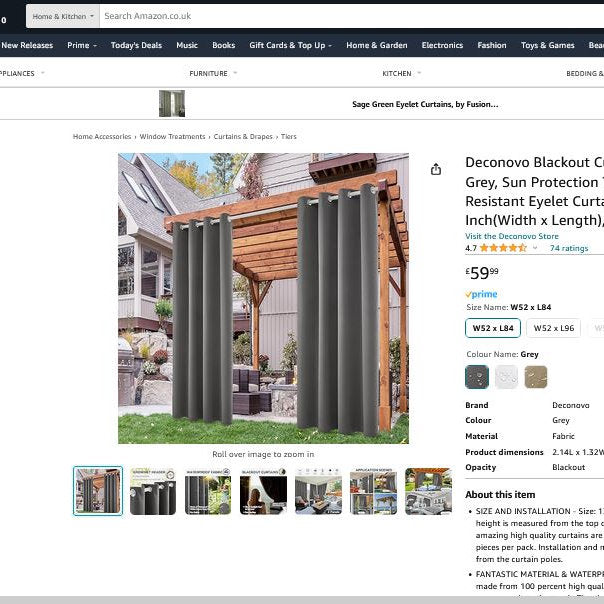Choose the beige colour swatch
The image size is (604, 604).
click(x=536, y=377)
